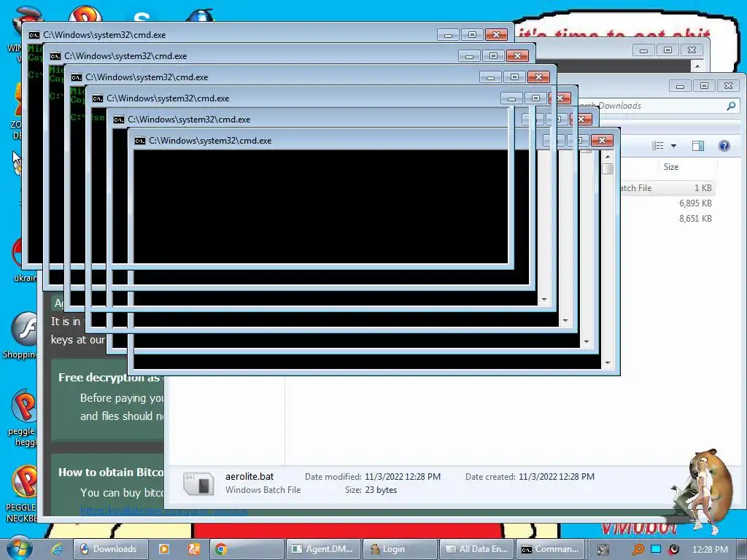Open the Windows Start menu

tap(18, 548)
